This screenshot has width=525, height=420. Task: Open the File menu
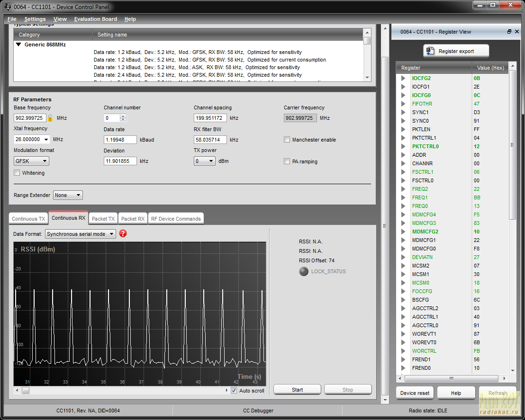point(12,19)
